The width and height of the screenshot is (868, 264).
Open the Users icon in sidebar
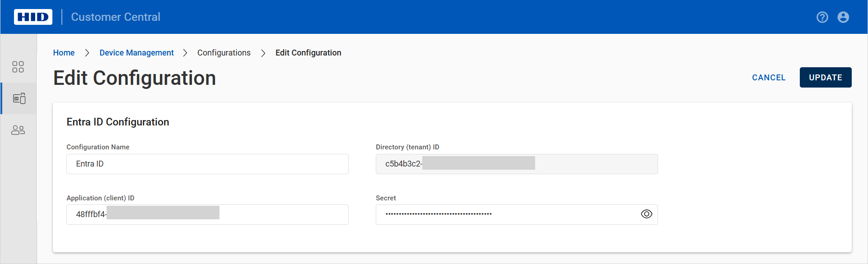pyautogui.click(x=18, y=130)
